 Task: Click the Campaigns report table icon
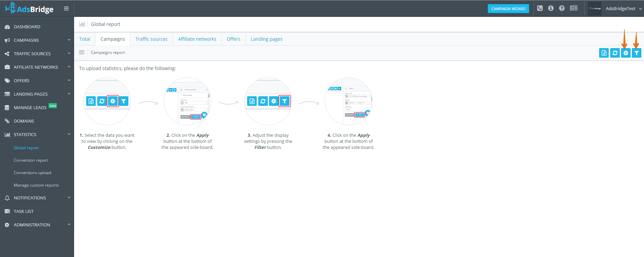(x=82, y=53)
